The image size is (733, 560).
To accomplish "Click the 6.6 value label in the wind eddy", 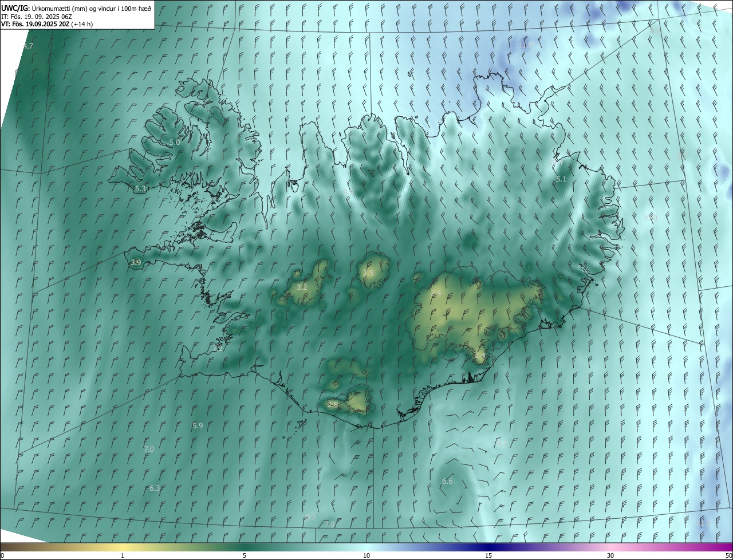I will [x=447, y=481].
